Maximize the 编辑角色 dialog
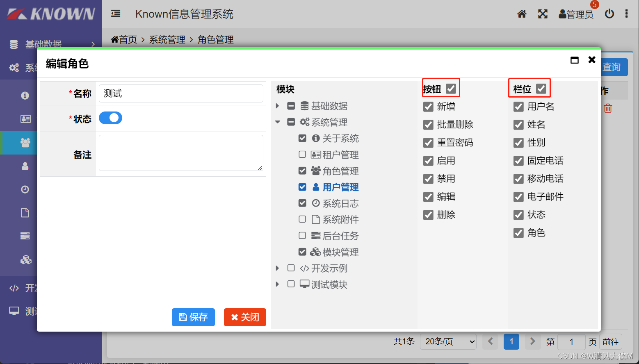Viewport: 639px width, 364px height. [575, 60]
